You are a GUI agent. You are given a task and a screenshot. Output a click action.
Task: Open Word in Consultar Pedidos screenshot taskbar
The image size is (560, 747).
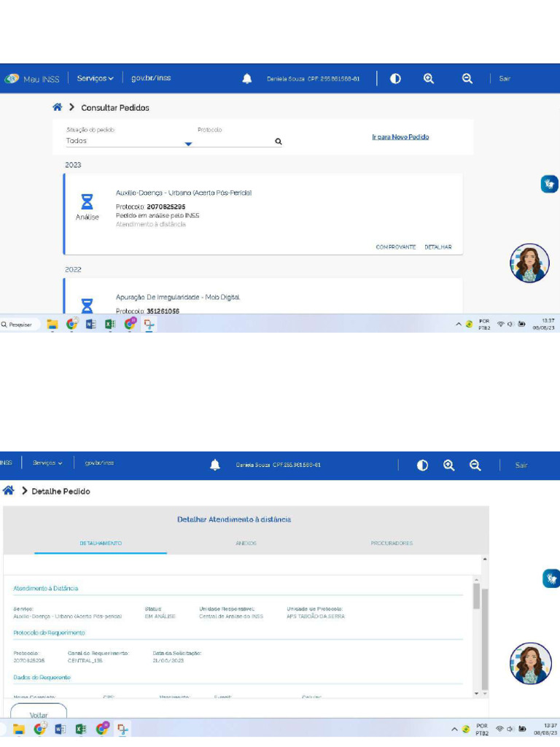coord(90,325)
